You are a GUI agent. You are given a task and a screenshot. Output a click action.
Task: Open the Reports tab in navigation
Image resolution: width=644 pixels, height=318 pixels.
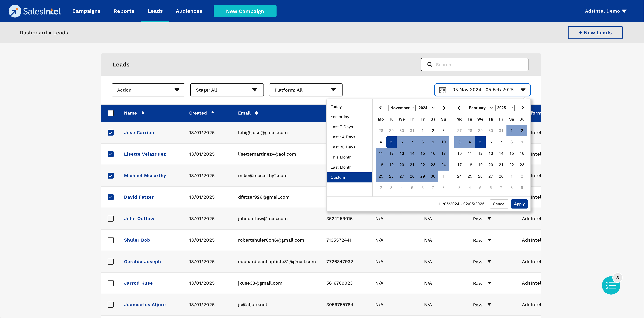[124, 11]
